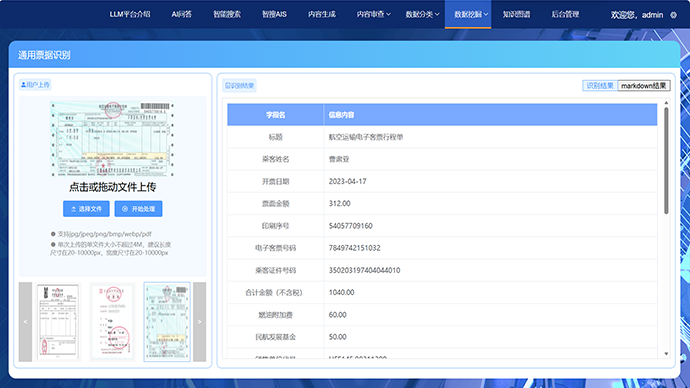The height and width of the screenshot is (388, 690).
Task: Expand the 数据挖掘 dropdown menu
Action: click(468, 15)
